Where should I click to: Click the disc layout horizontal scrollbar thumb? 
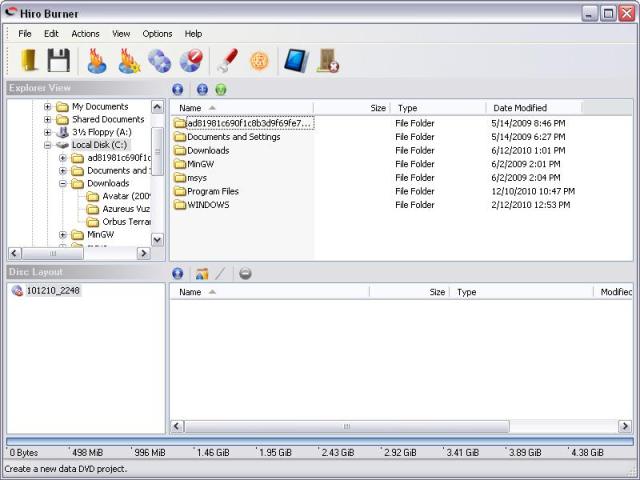click(347, 427)
